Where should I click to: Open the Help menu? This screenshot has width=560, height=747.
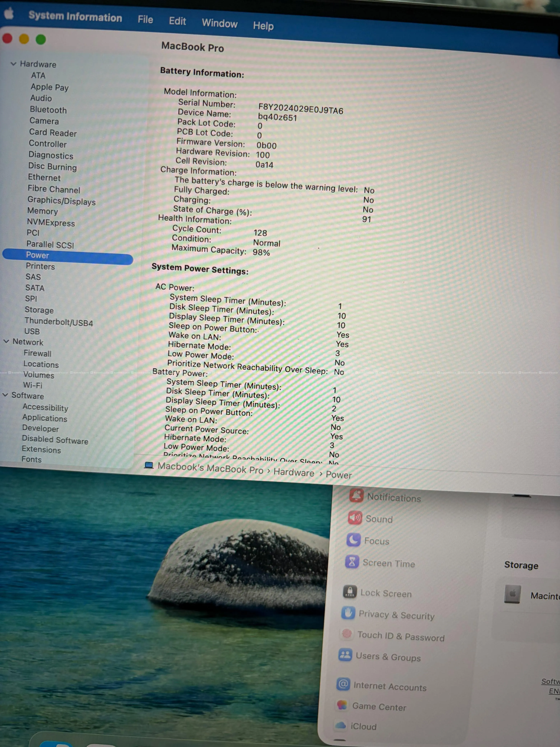click(x=263, y=26)
